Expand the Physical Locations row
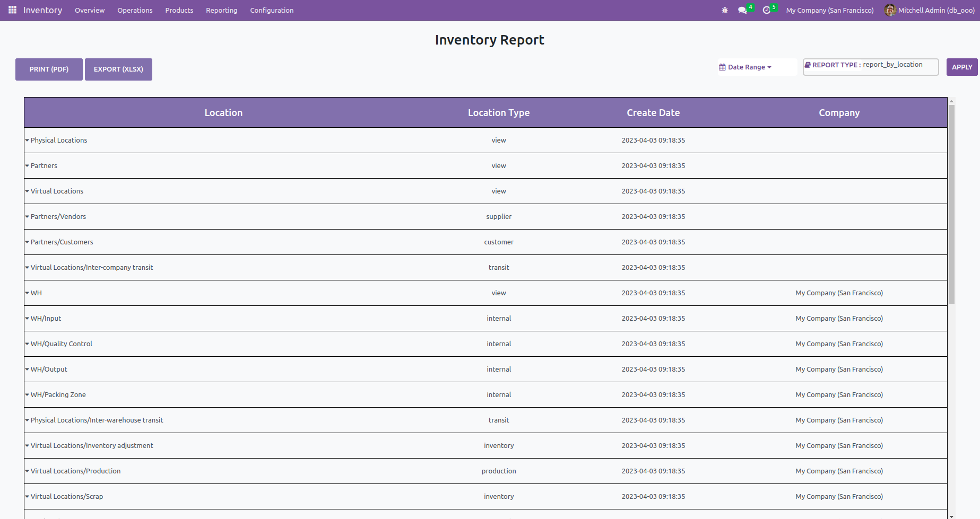This screenshot has height=519, width=980. (27, 140)
